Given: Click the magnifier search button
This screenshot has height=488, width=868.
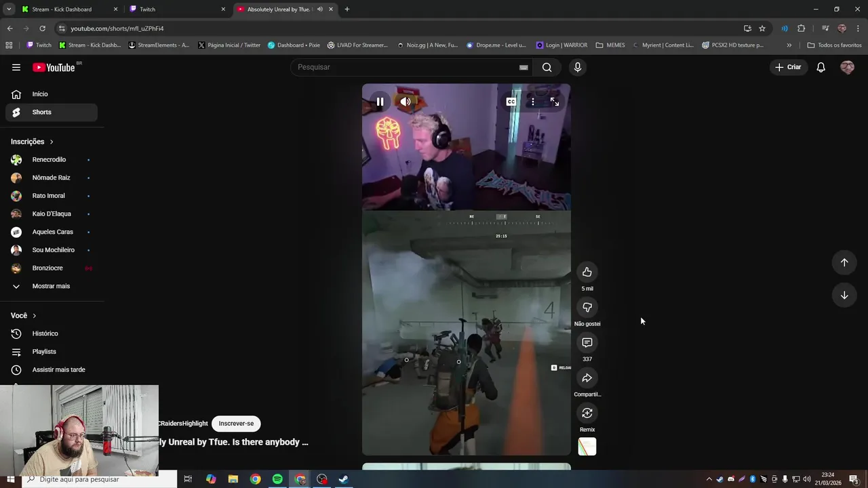Looking at the screenshot, I should [x=547, y=67].
